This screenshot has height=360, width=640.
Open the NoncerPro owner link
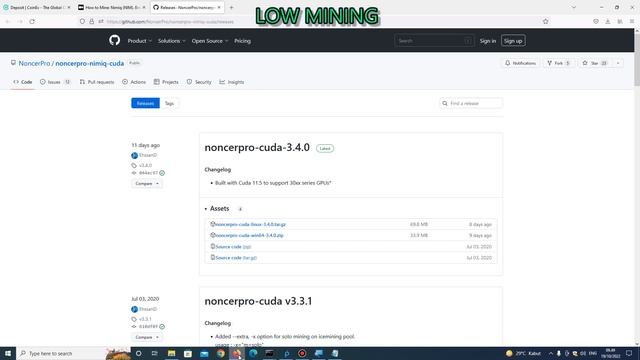click(x=34, y=63)
